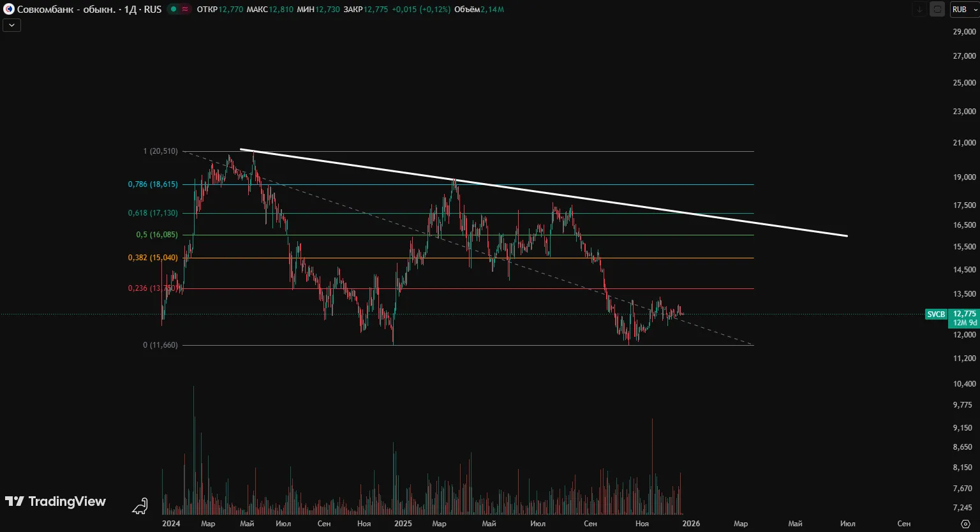This screenshot has width=980, height=532.
Task: Click the down arrow button near RUB
Action: point(919,10)
